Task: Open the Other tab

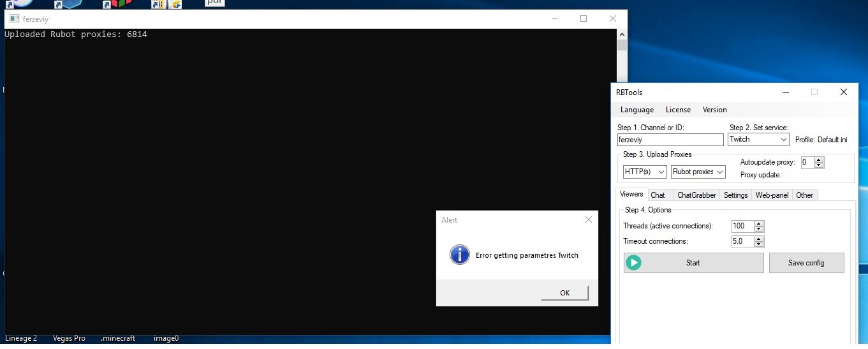Action: tap(804, 195)
